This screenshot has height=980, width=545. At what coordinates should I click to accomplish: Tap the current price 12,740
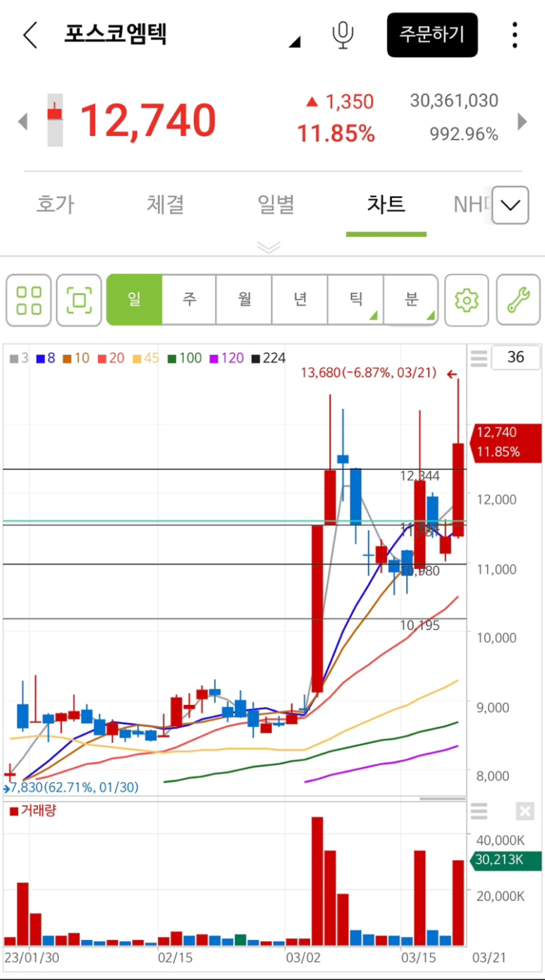point(147,120)
